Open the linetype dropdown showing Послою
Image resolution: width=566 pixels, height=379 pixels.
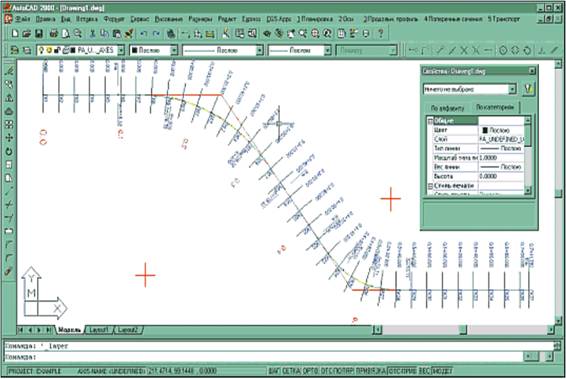(223, 50)
